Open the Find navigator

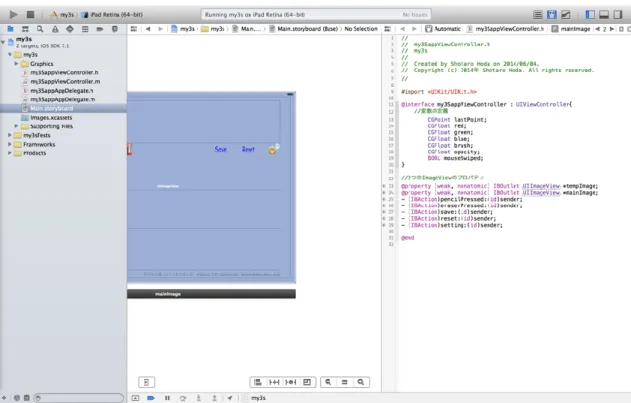coord(40,29)
